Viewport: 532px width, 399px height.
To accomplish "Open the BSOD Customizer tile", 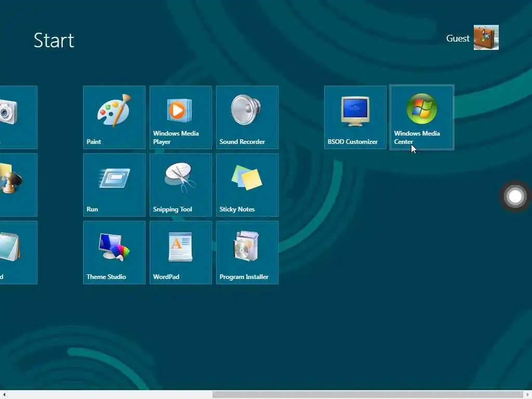I will point(355,117).
